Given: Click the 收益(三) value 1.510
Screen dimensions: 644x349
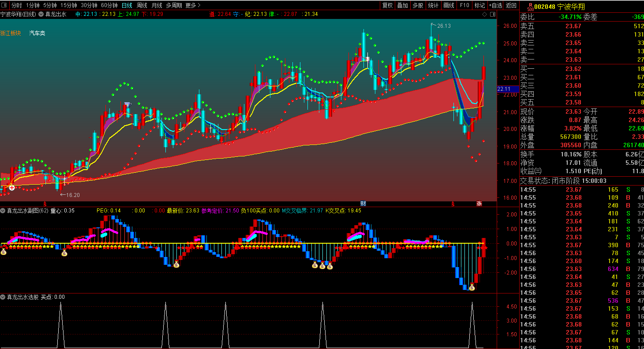Looking at the screenshot, I should (x=573, y=171).
